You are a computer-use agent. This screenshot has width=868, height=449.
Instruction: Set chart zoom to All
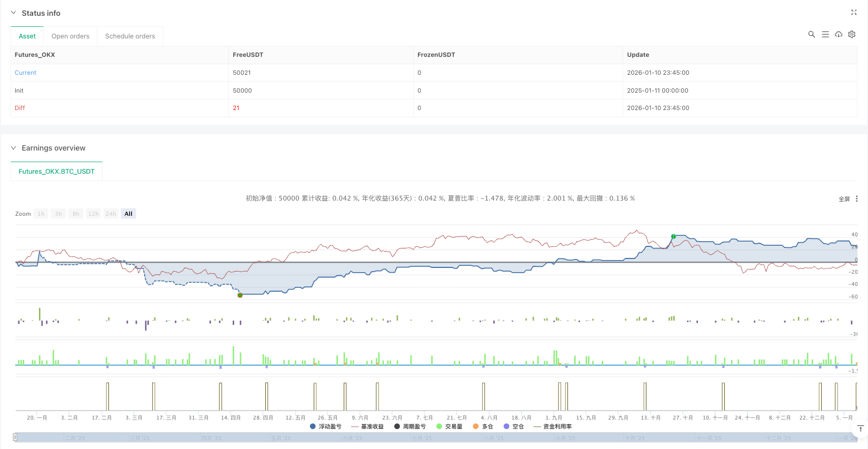(x=128, y=214)
